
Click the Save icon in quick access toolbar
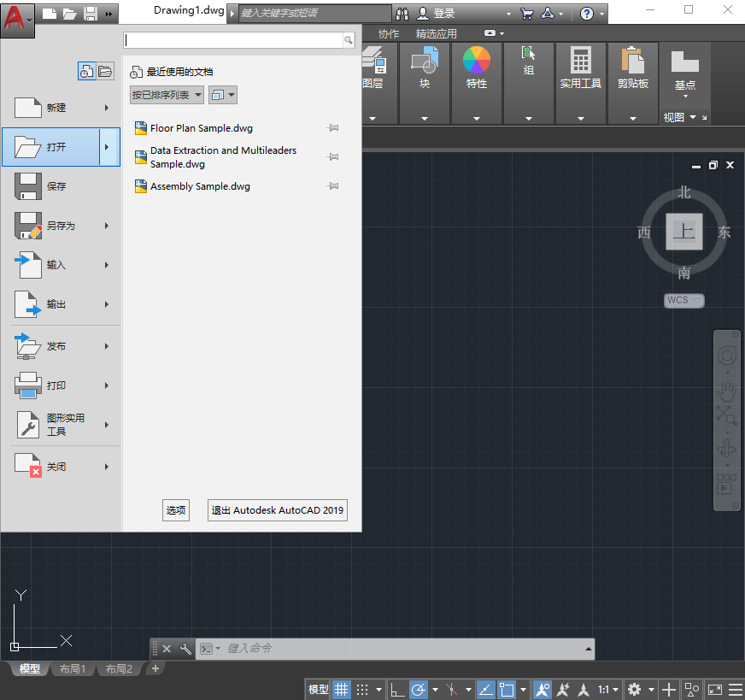[90, 14]
